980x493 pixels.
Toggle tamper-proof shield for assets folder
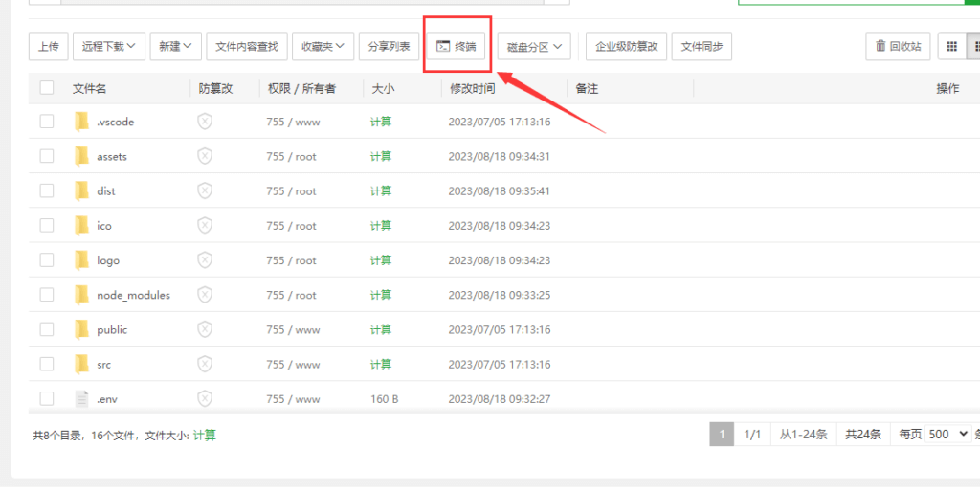tap(204, 156)
